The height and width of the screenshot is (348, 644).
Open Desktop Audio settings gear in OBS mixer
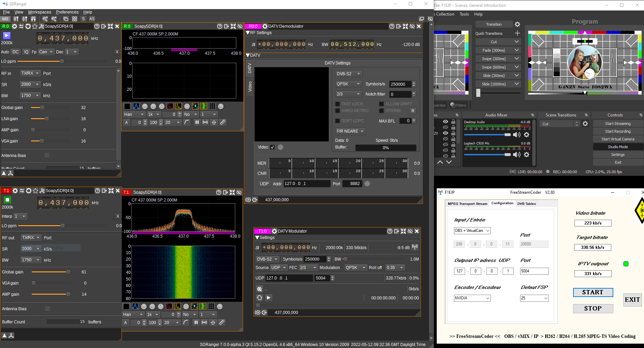527,135
